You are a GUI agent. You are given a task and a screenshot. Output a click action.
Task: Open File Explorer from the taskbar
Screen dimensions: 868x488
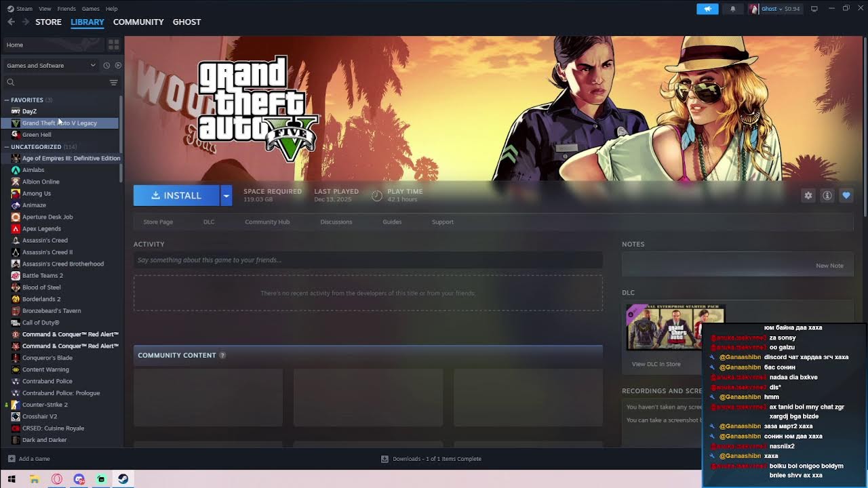click(x=35, y=479)
